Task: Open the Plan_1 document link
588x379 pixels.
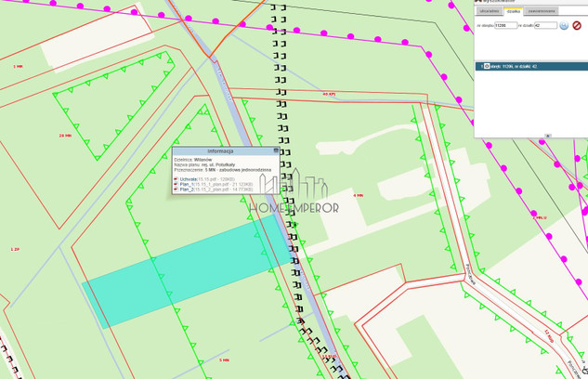Action: click(186, 184)
